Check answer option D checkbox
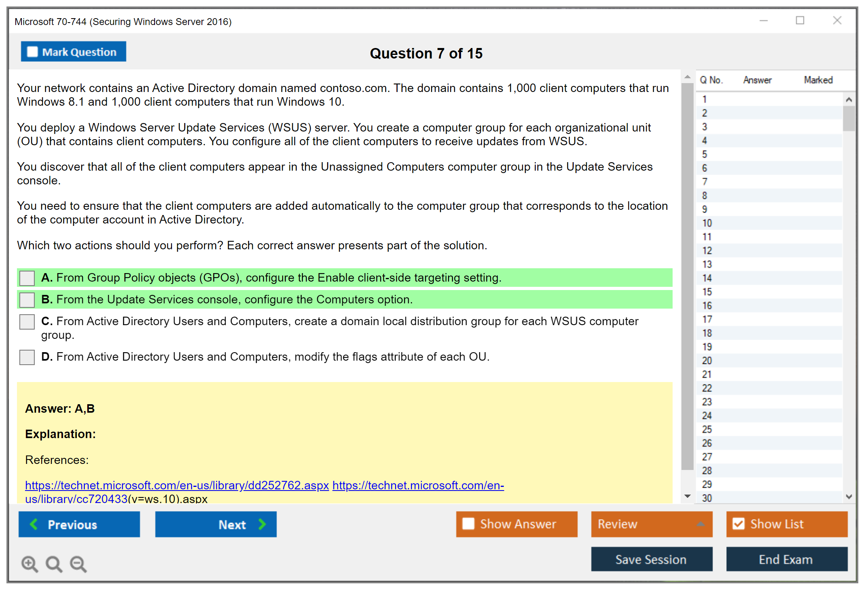 click(x=27, y=357)
